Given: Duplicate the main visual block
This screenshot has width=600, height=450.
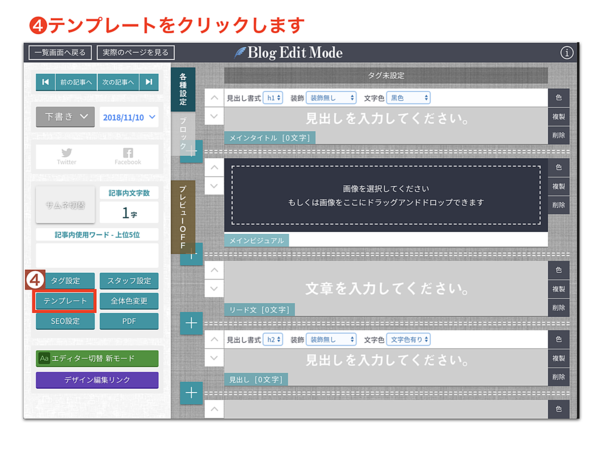Looking at the screenshot, I should 559,186.
